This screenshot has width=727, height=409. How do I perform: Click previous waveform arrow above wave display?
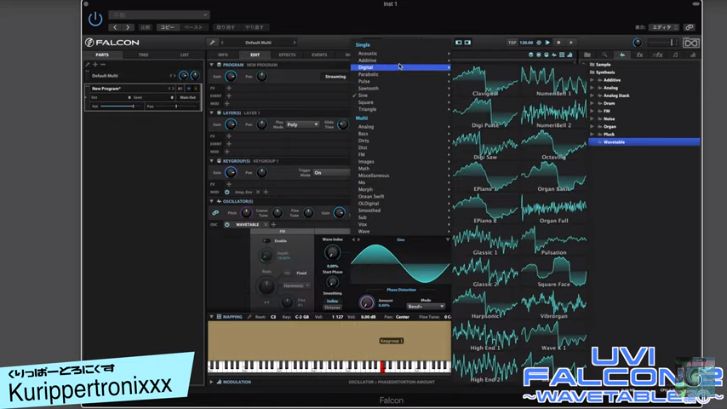pos(353,240)
